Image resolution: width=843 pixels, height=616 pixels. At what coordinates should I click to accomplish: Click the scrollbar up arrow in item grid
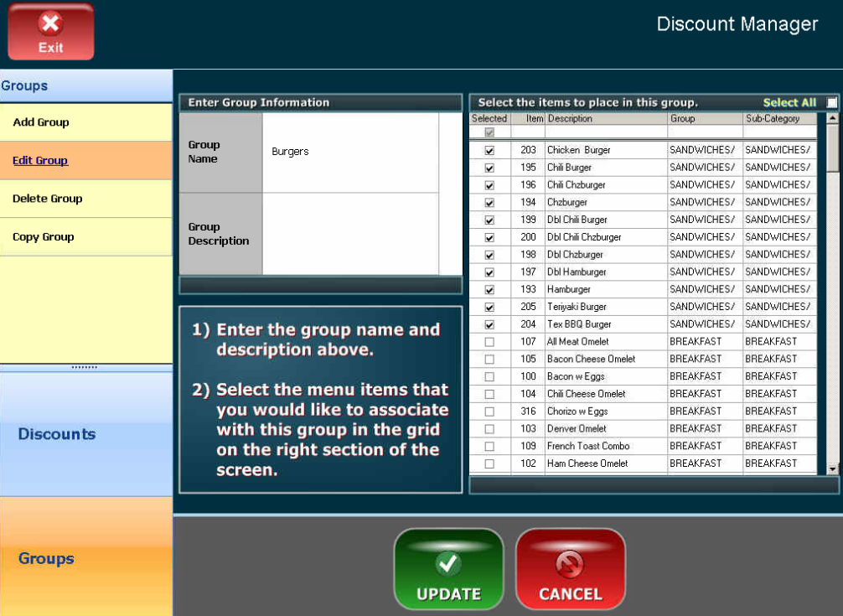pyautogui.click(x=832, y=118)
